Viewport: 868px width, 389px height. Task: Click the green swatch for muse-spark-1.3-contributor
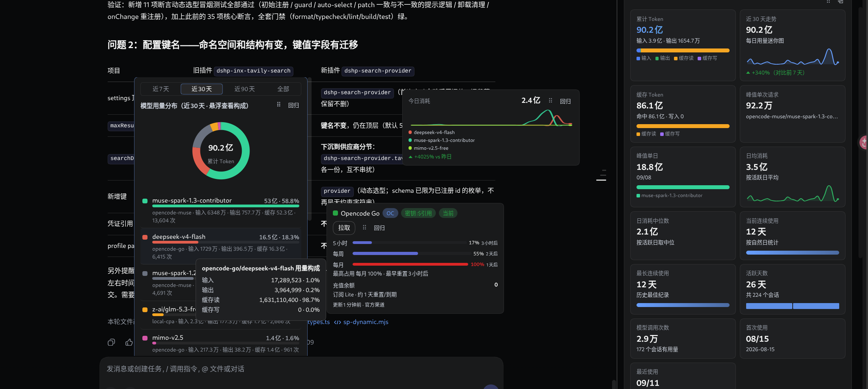[x=145, y=201]
